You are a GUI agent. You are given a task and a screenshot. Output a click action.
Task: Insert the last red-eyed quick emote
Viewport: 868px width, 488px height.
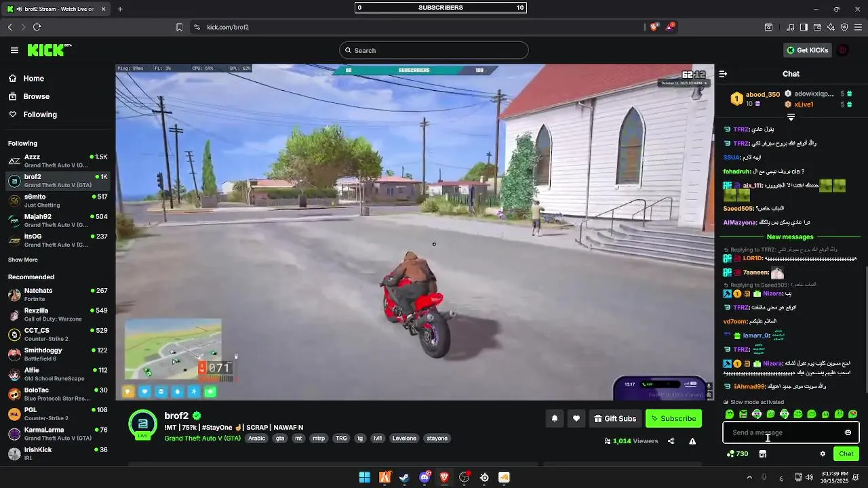coord(852,414)
